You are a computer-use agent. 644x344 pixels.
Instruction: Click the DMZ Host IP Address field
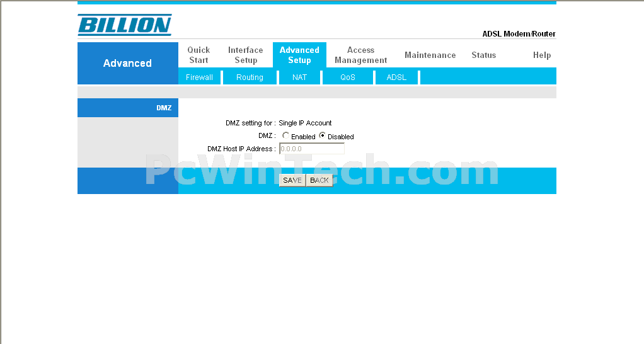(x=312, y=149)
